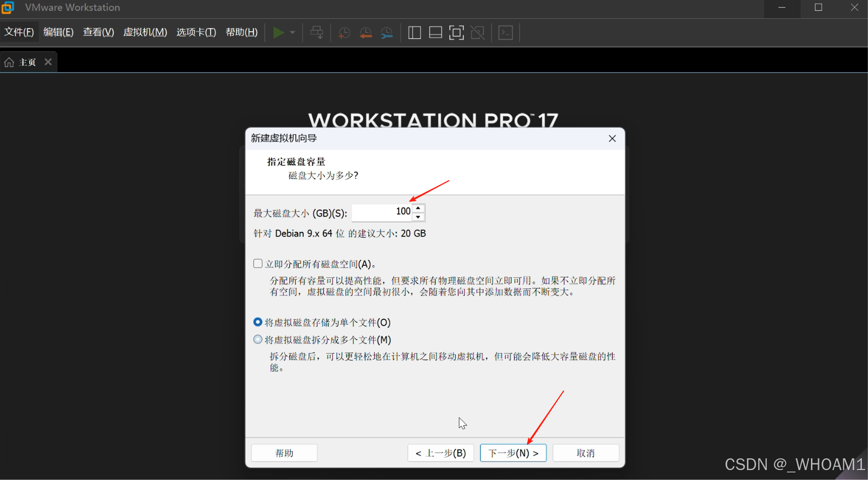The height and width of the screenshot is (480, 868).
Task: Click the home icon on the 主页 tab
Action: coord(9,62)
